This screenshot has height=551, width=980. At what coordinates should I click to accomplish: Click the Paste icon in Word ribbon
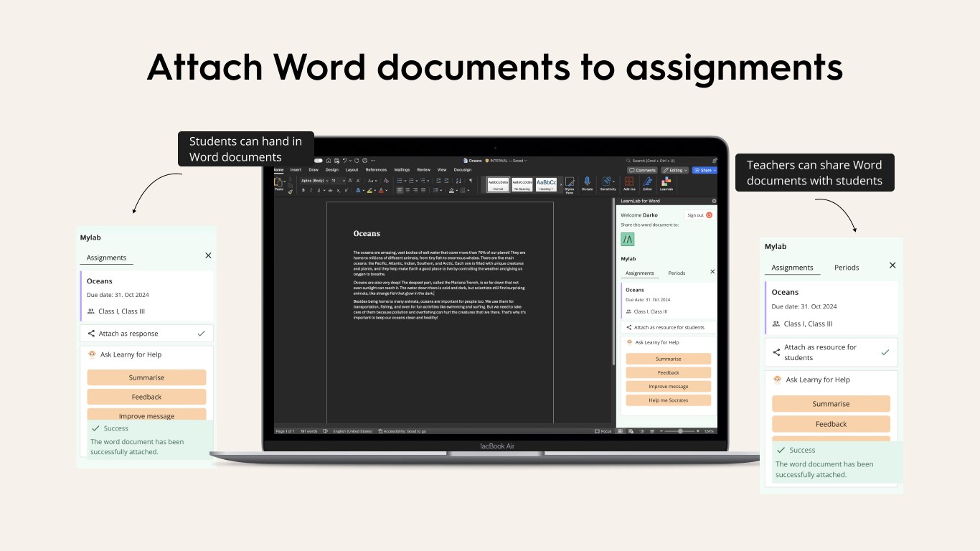click(278, 182)
